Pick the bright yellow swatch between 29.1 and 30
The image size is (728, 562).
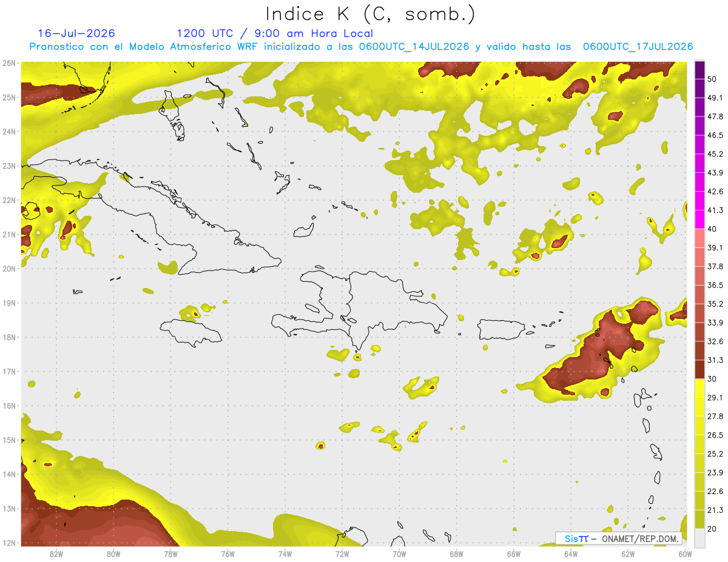(x=699, y=388)
